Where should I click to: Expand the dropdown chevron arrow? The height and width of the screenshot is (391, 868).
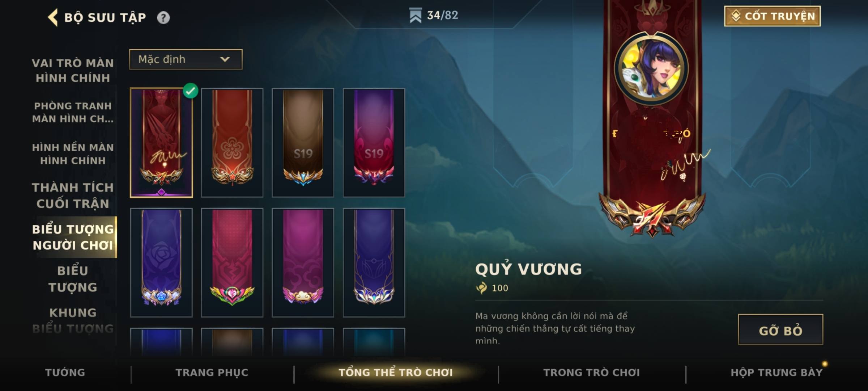[x=225, y=59]
